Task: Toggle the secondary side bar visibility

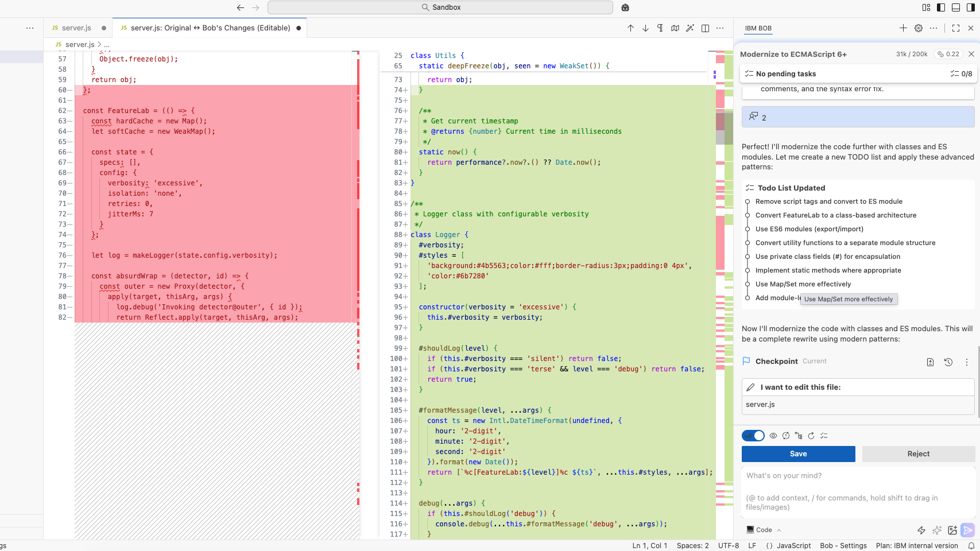Action: point(971,7)
